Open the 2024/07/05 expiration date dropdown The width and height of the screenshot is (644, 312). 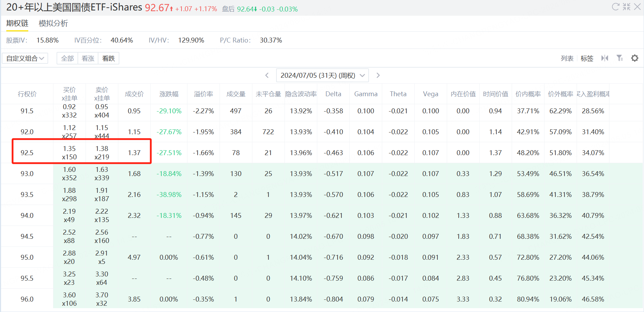click(x=323, y=75)
